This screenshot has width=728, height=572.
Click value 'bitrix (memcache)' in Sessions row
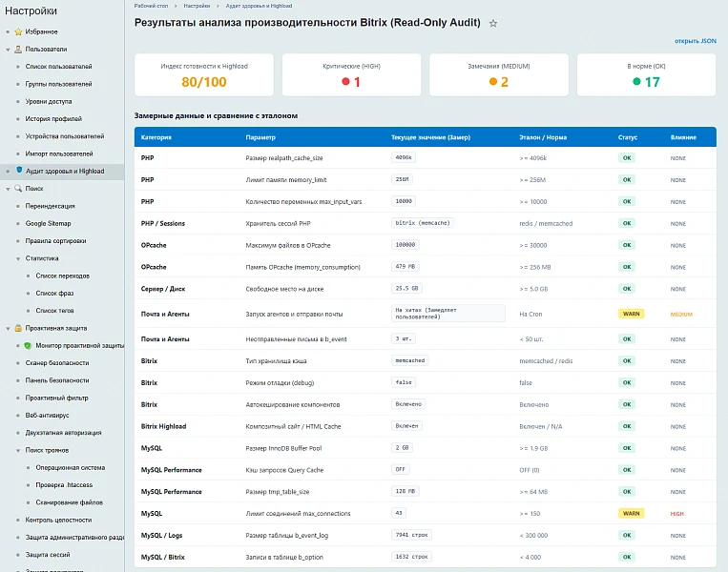[423, 223]
